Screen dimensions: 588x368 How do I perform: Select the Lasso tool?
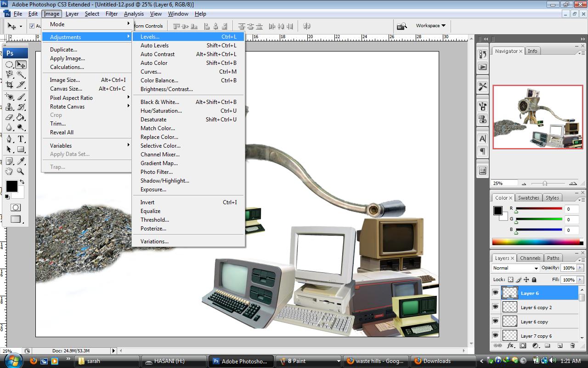click(x=10, y=75)
